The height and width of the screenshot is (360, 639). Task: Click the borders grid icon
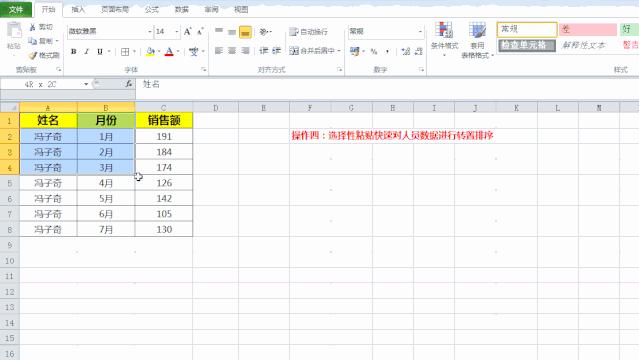coord(125,52)
